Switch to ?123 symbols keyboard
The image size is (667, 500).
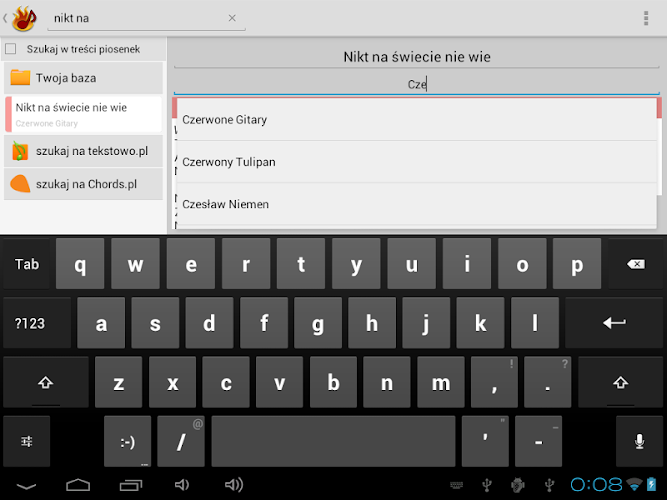pos(37,323)
